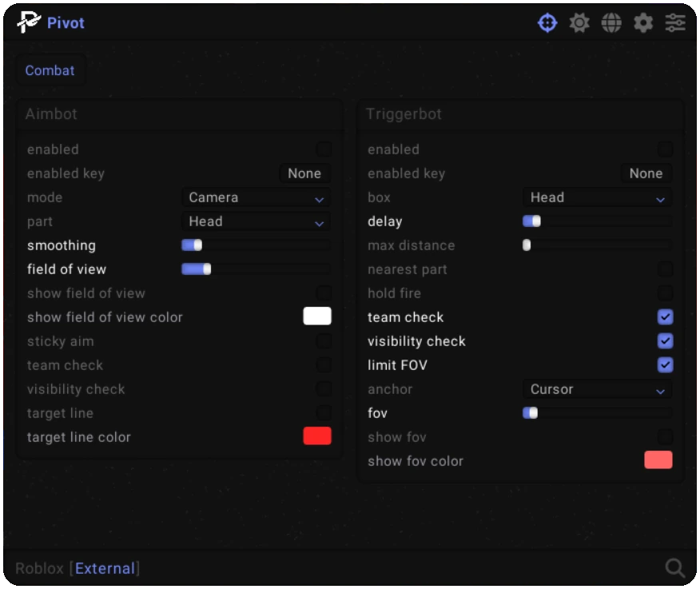Toggle Aimbot visibility check checkbox
The height and width of the screenshot is (589, 700).
pos(324,389)
